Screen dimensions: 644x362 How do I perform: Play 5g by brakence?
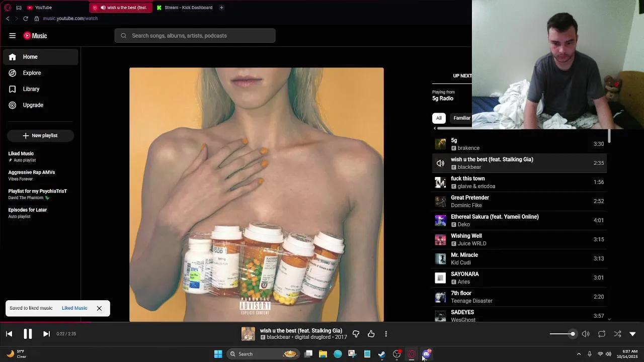coord(519,144)
